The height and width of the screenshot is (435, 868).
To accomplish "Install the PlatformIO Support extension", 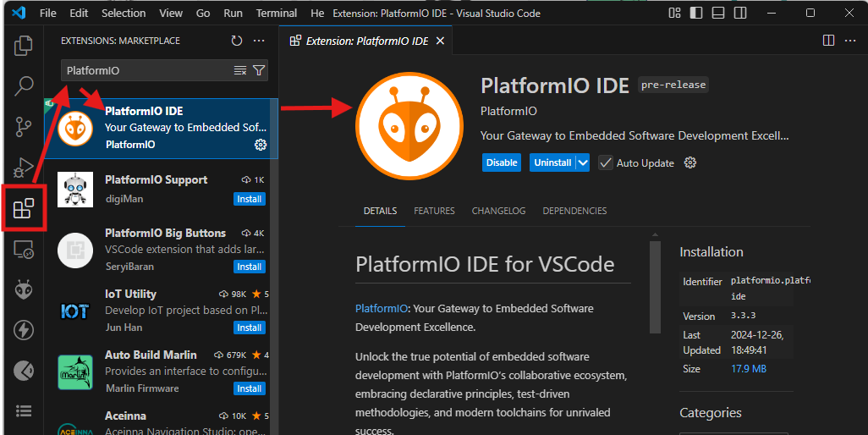I will 249,199.
